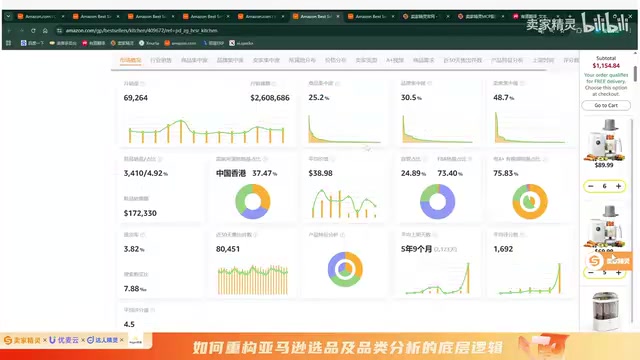Click the 7.88‰ value

(135, 289)
